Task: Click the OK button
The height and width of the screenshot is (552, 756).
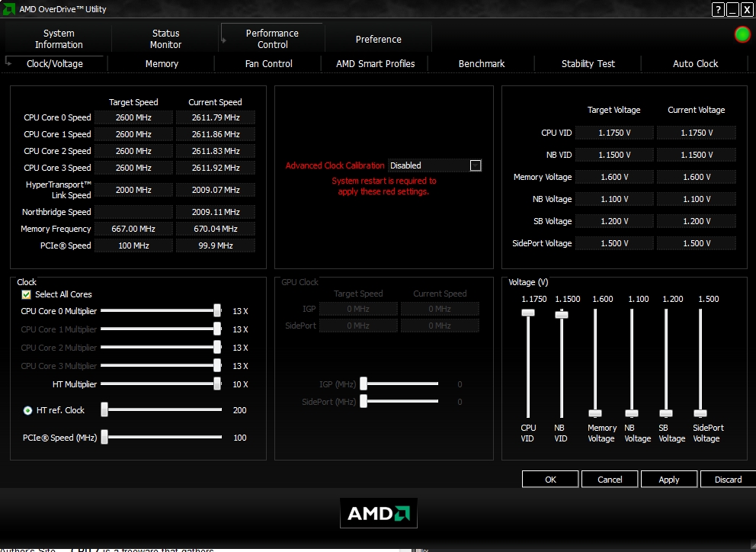Action: [x=550, y=479]
